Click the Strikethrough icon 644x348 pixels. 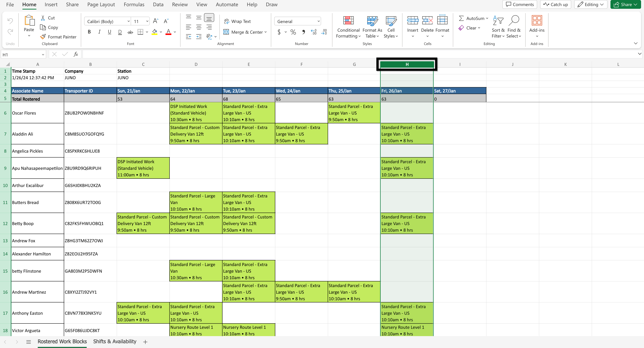(130, 32)
